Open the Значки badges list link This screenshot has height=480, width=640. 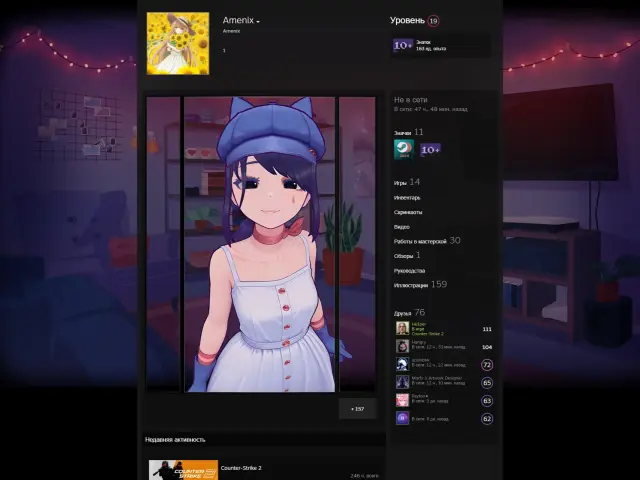coord(402,132)
